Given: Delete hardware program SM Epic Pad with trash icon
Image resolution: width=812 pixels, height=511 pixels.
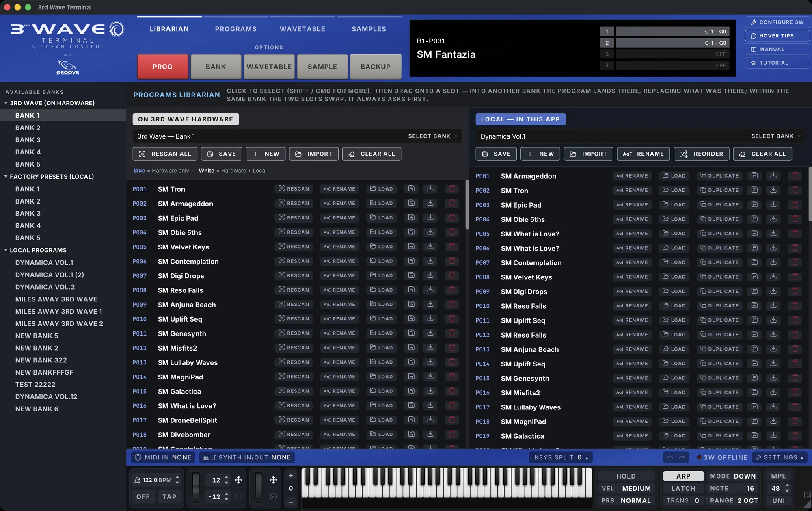Looking at the screenshot, I should 452,218.
